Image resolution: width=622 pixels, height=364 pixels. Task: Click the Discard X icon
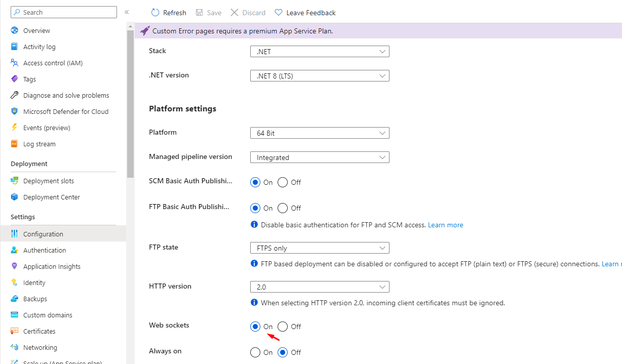pyautogui.click(x=234, y=12)
